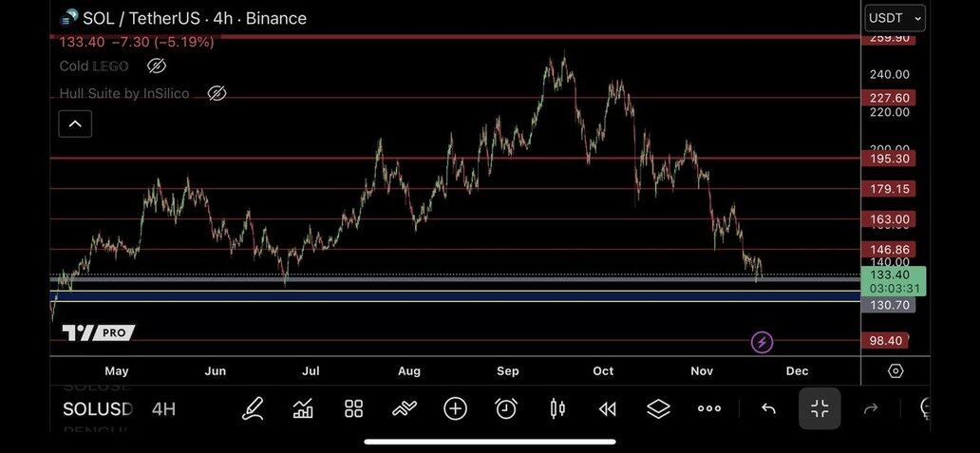980x453 pixels.
Task: Open the USDT currency dropdown
Action: coord(895,18)
